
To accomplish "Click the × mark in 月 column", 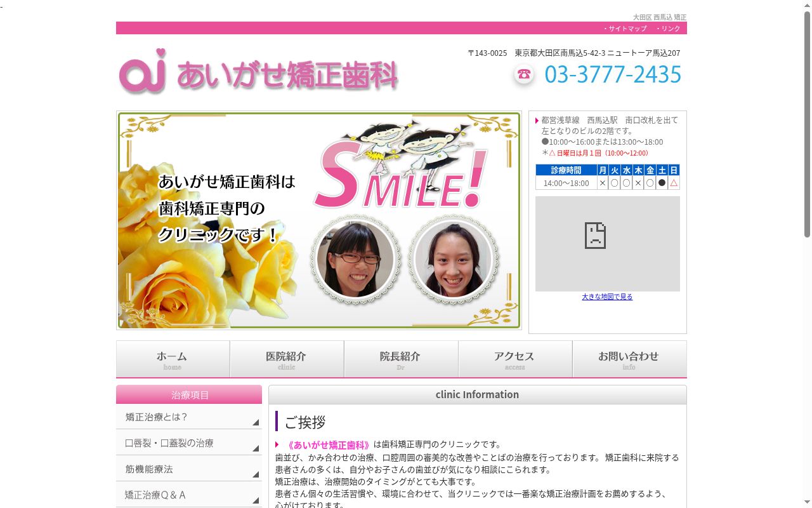I will point(603,183).
